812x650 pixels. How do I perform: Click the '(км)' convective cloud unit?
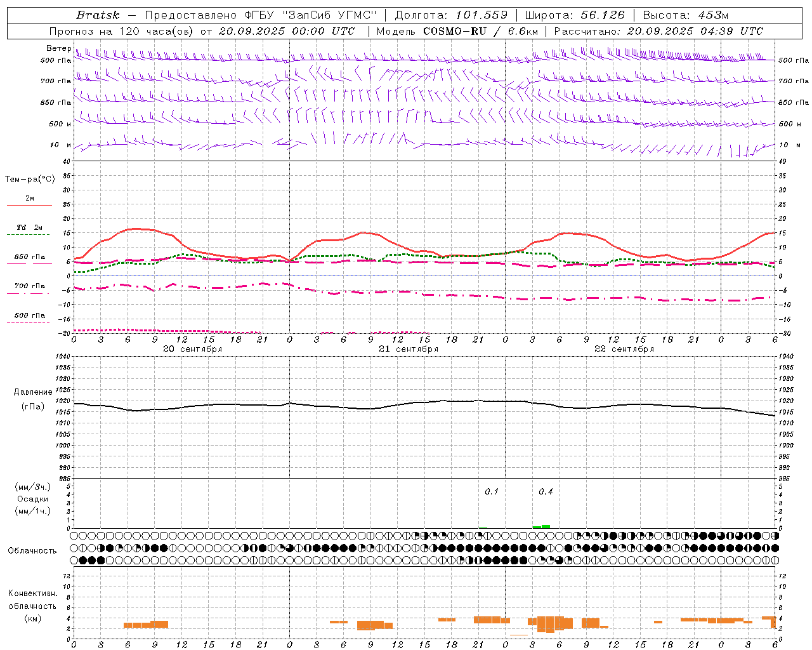(33, 618)
